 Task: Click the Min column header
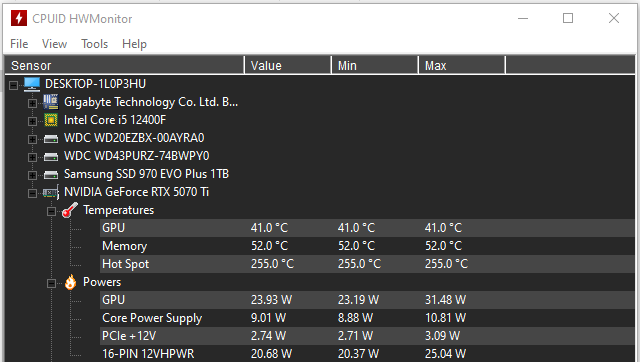click(x=375, y=65)
